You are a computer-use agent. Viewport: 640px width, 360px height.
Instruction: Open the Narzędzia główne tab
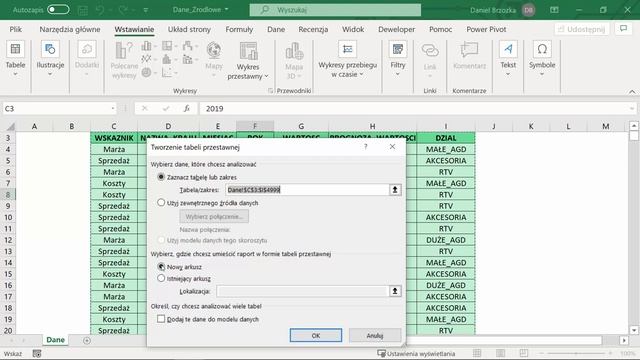tap(70, 29)
